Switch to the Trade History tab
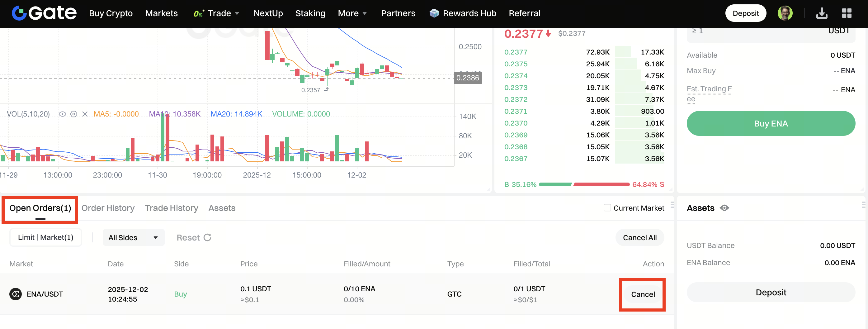868x329 pixels. pyautogui.click(x=171, y=208)
